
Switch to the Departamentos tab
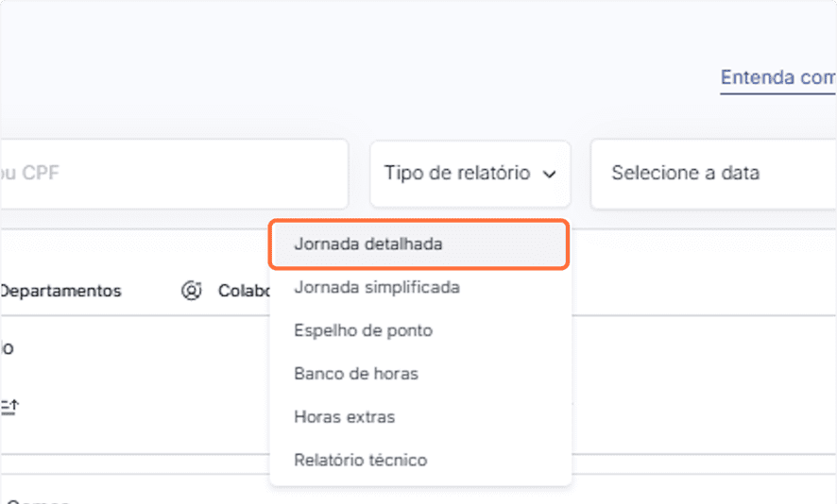pyautogui.click(x=60, y=291)
